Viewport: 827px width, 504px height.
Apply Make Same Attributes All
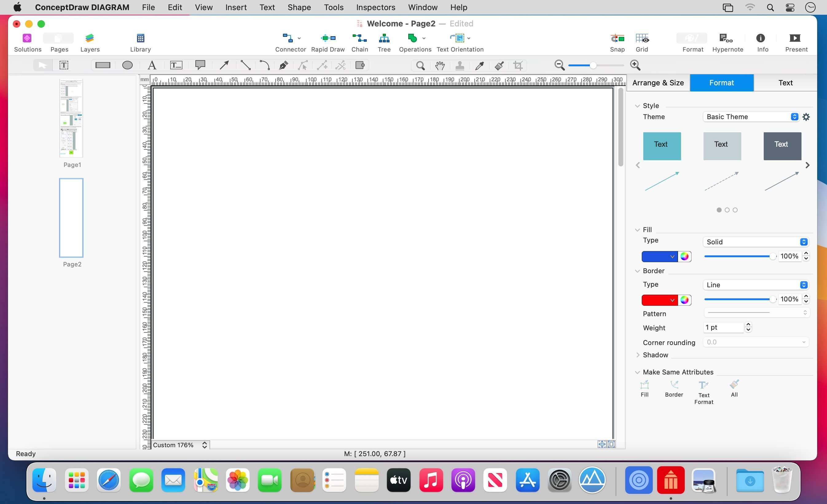click(x=734, y=388)
